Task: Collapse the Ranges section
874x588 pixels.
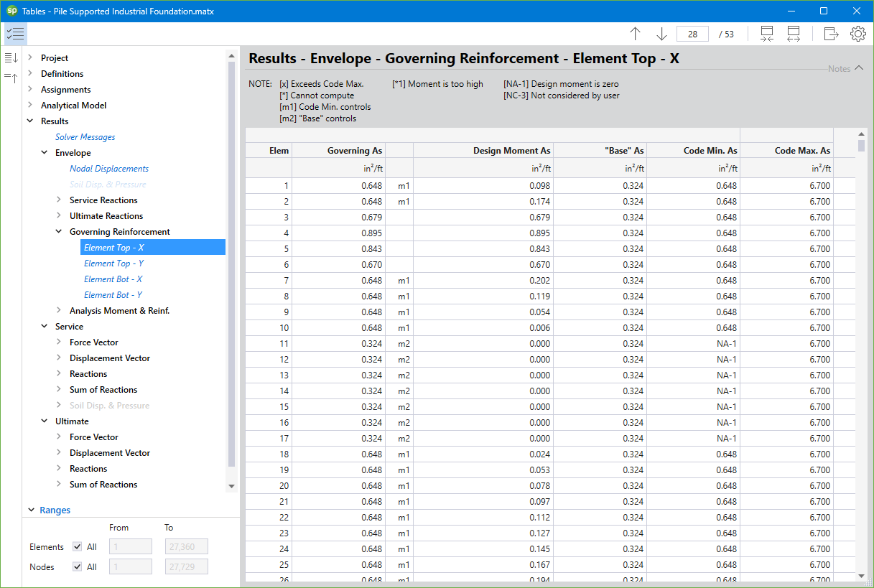Action: 31,510
